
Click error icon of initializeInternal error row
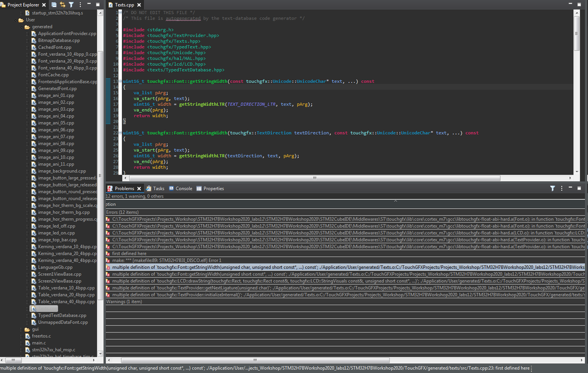point(108,295)
